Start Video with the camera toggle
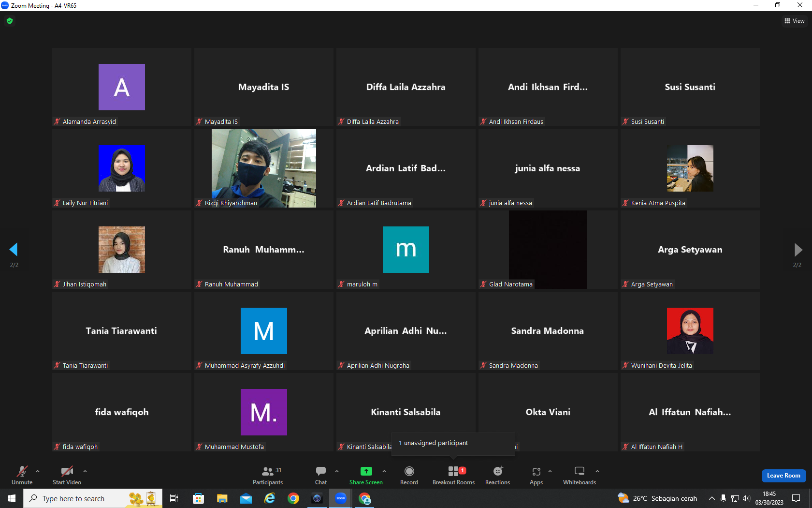Screen dimensions: 812x508 pos(67,475)
